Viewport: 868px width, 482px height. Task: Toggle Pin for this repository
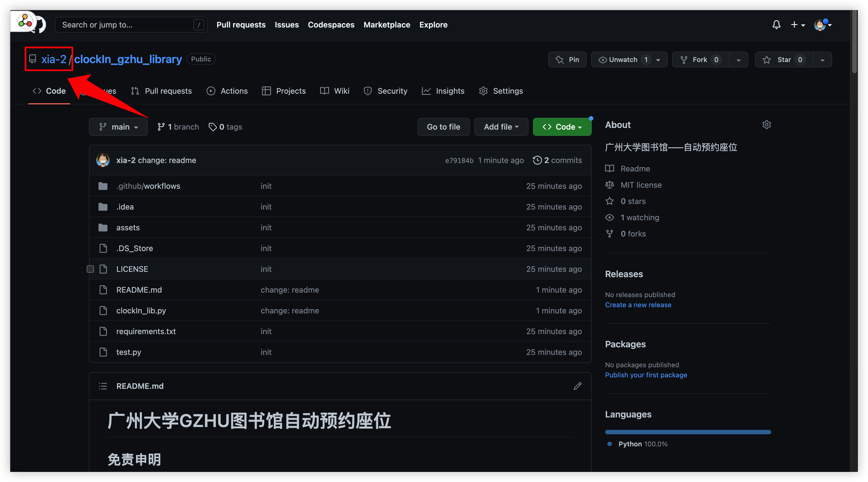pos(568,60)
